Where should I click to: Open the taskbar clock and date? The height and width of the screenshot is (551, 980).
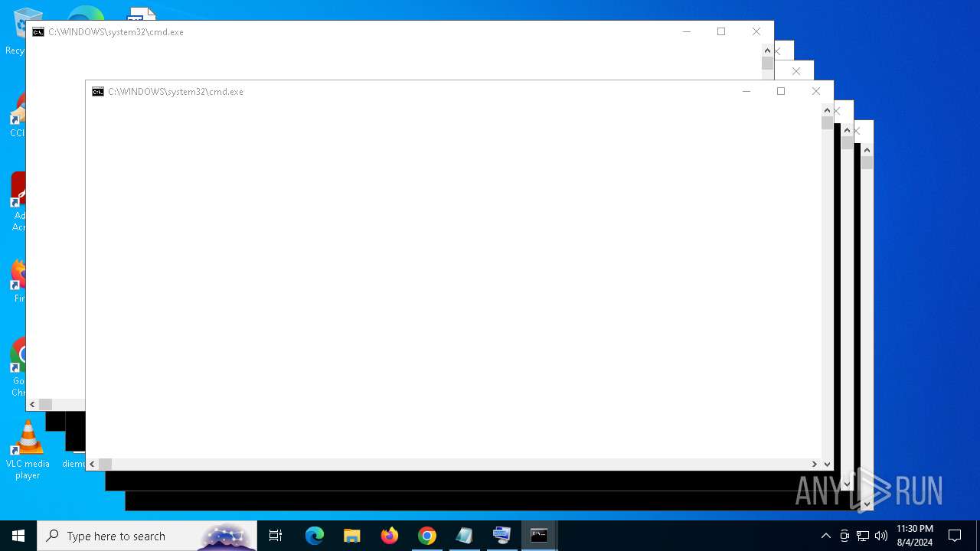click(x=915, y=536)
